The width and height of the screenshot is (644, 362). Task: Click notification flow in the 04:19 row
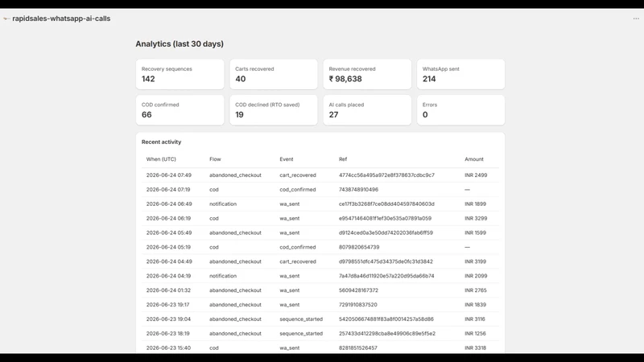(223, 276)
